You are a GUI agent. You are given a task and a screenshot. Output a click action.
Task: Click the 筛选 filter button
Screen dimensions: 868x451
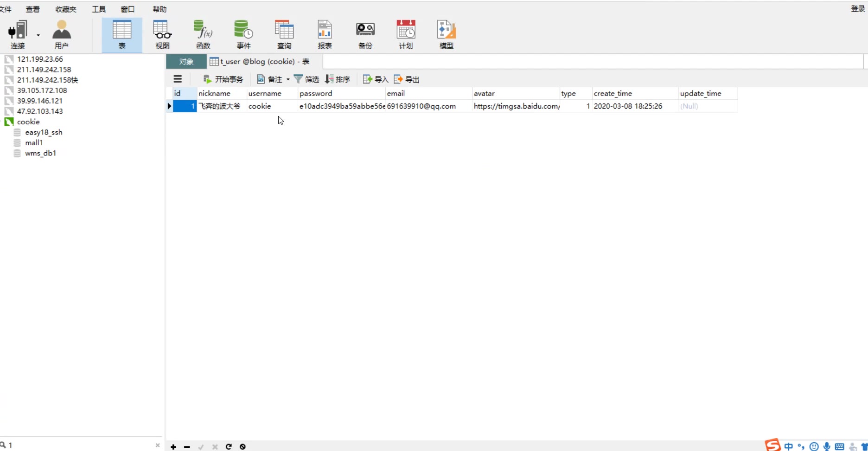click(306, 79)
